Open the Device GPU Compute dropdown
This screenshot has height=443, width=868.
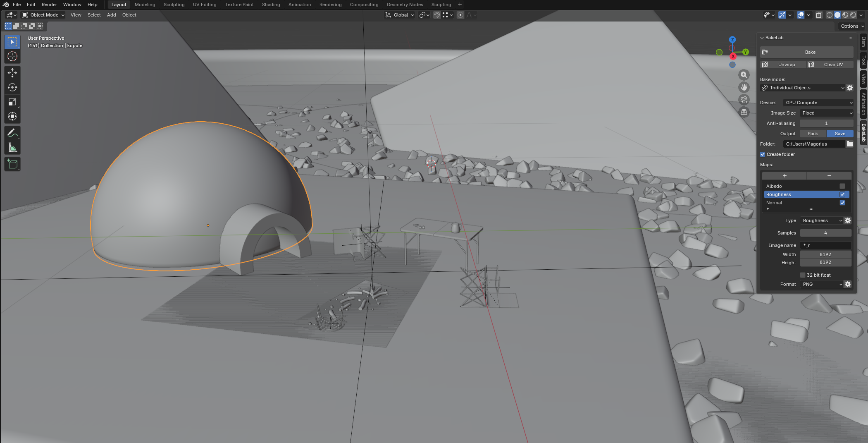pos(818,103)
